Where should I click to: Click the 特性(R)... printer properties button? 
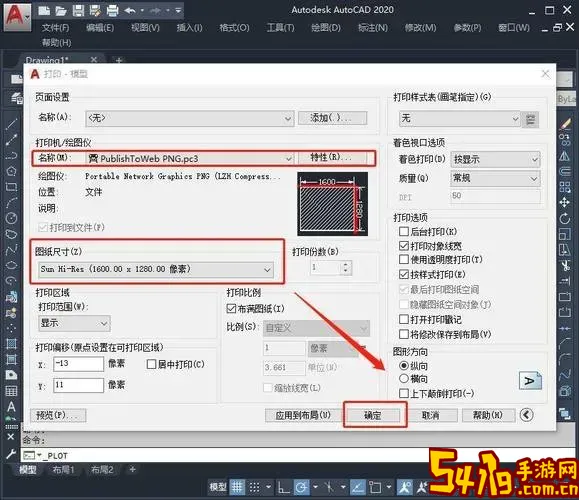pos(332,158)
